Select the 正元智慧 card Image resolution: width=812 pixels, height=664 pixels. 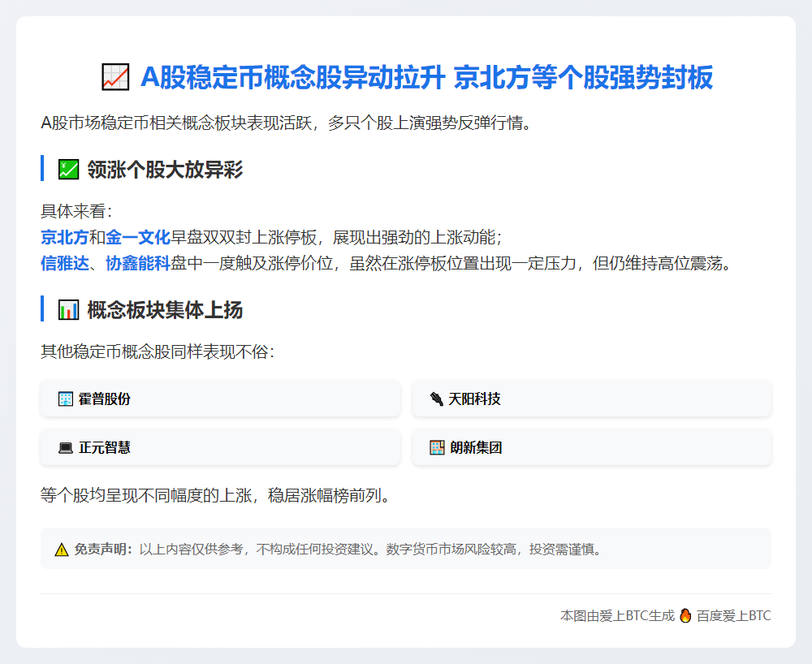[220, 447]
